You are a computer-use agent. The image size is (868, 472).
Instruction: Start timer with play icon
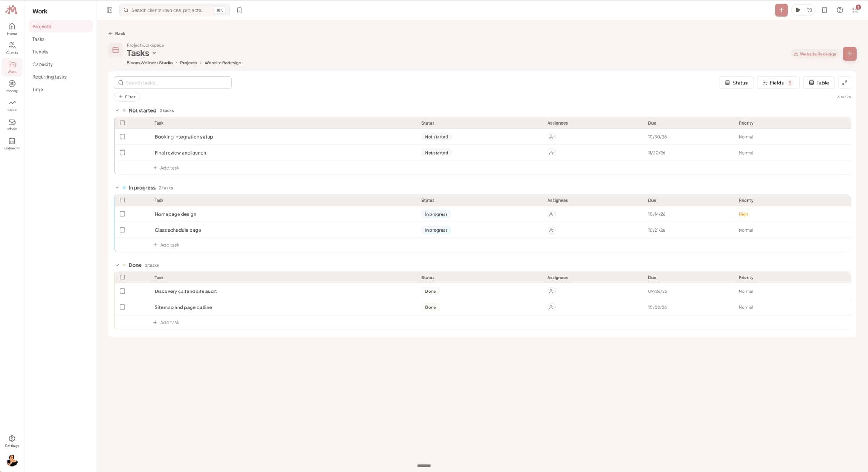click(x=797, y=10)
